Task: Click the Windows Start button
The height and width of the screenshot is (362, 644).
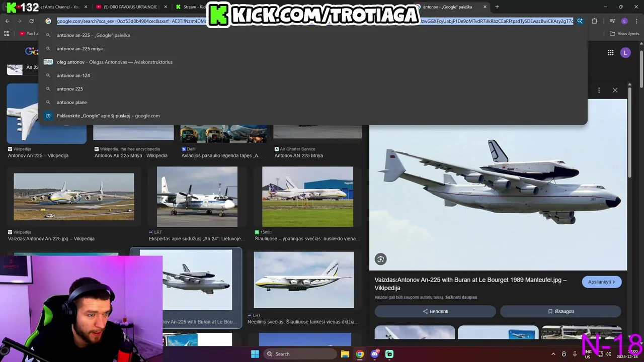Action: pos(255,354)
